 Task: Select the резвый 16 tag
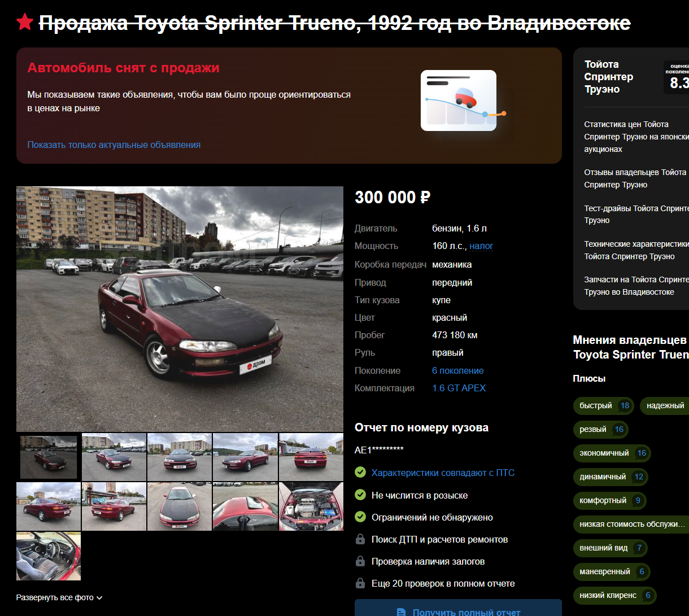tap(601, 429)
